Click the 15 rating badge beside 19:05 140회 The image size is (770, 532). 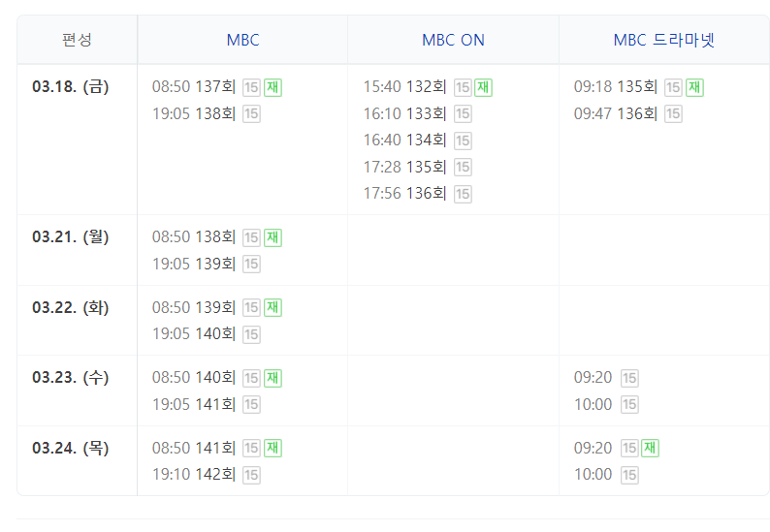tap(251, 334)
